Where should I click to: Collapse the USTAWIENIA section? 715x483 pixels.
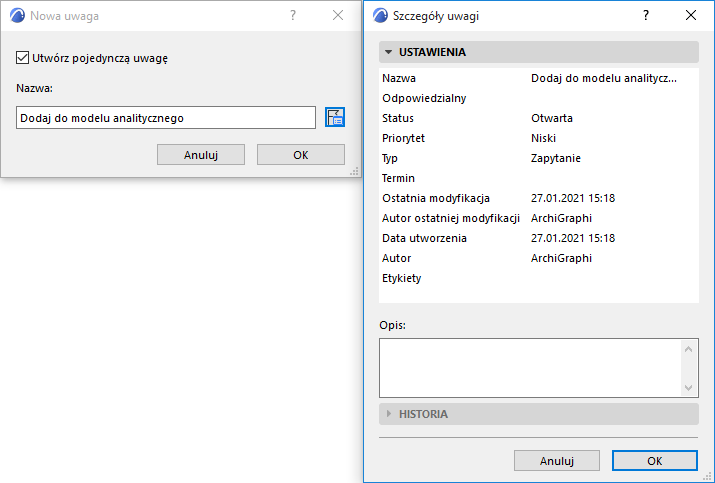pyautogui.click(x=388, y=52)
